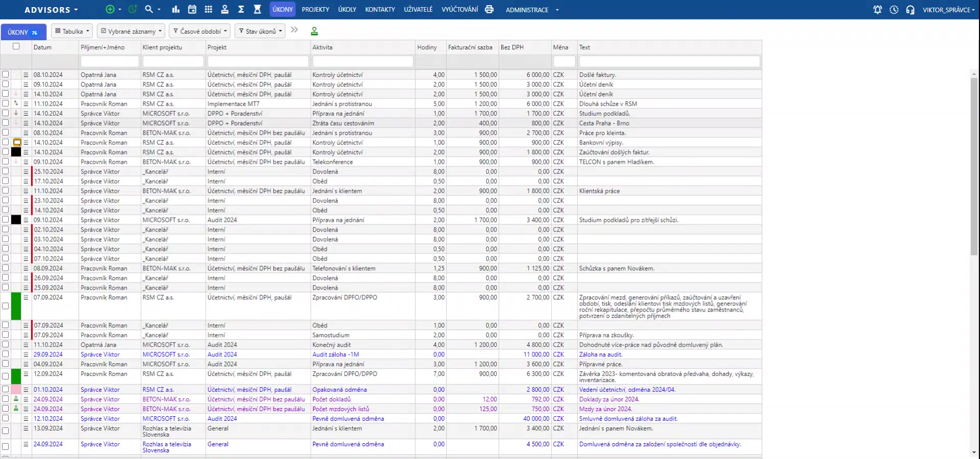980x459 pixels.
Task: Check the row for 'Došlé faktury.'
Action: coord(6,74)
